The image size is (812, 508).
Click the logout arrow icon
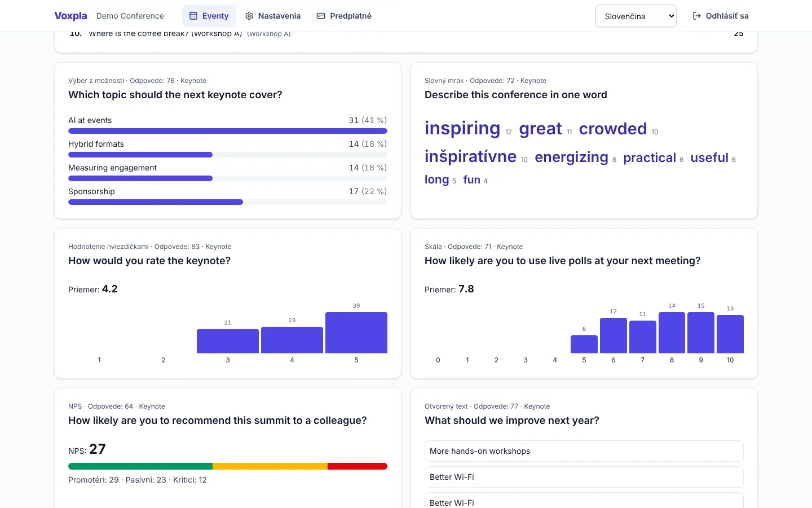(x=697, y=16)
